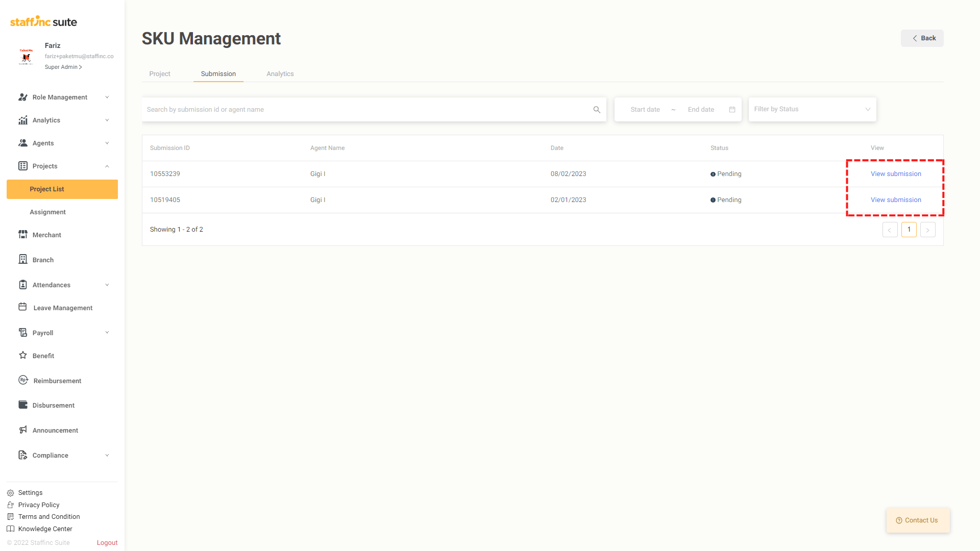The image size is (980, 551).
Task: Click the Back button
Action: 922,38
